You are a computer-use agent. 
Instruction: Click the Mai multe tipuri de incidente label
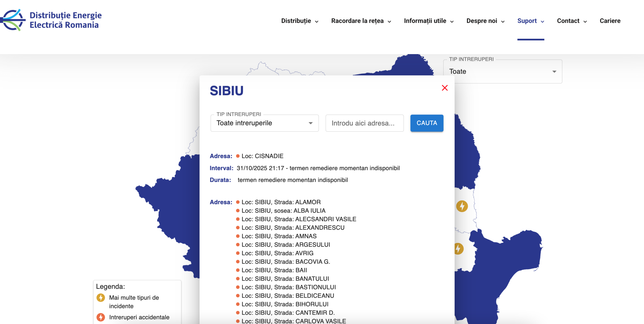pos(134,302)
